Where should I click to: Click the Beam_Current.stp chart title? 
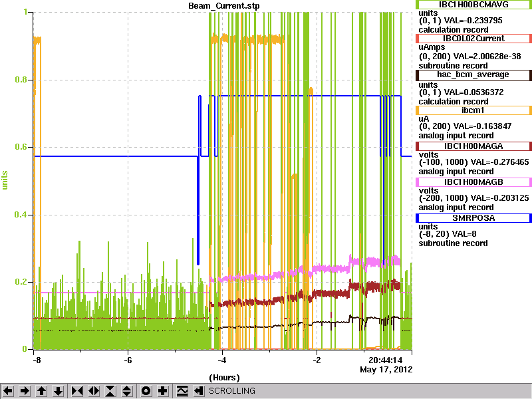click(x=224, y=6)
